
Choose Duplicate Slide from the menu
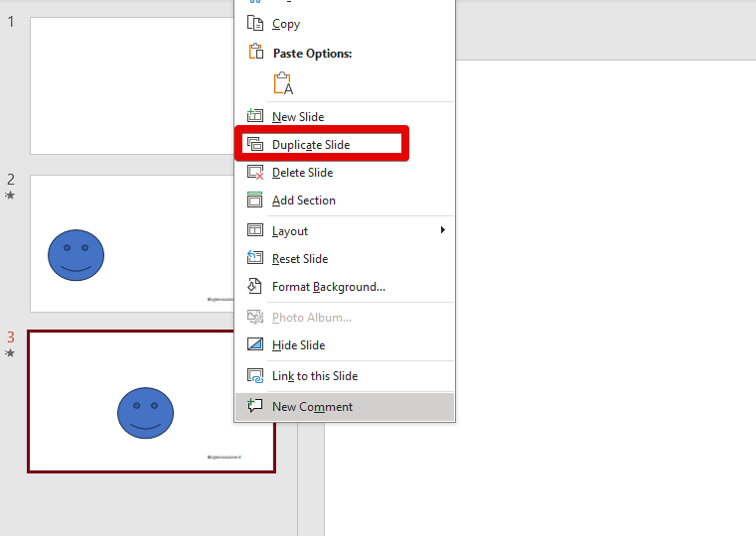[x=311, y=145]
